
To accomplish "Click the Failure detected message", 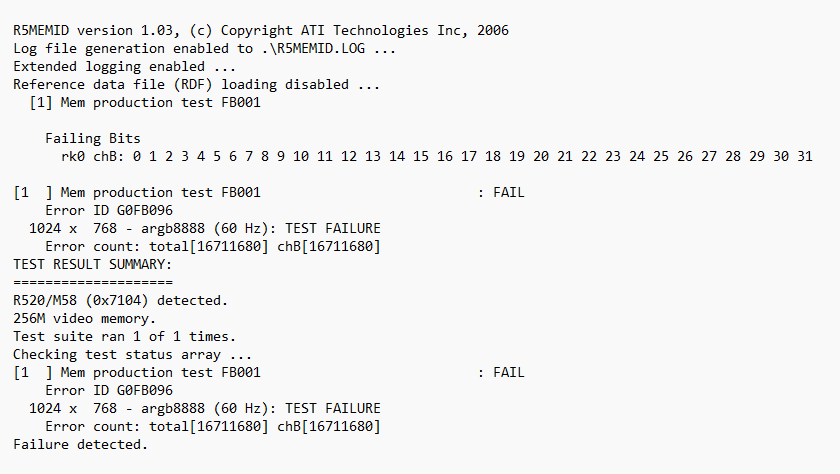I will [x=81, y=445].
